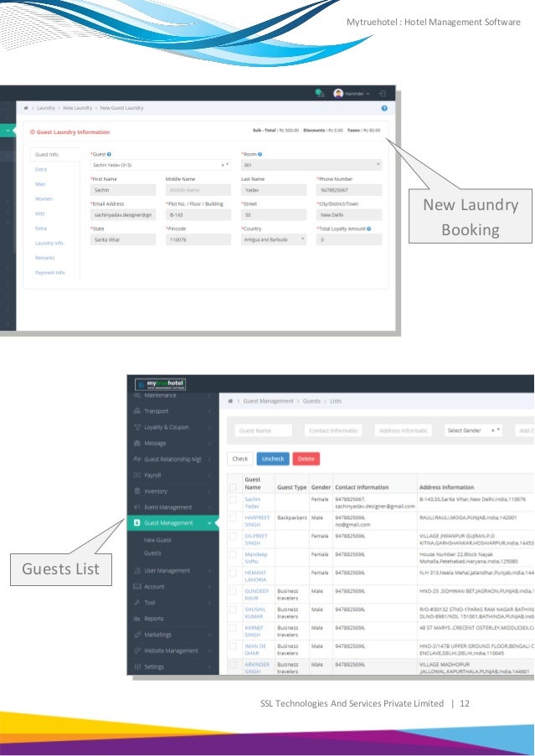Click the home icon in Laundry breadcrumb
535x756 pixels.
point(26,108)
